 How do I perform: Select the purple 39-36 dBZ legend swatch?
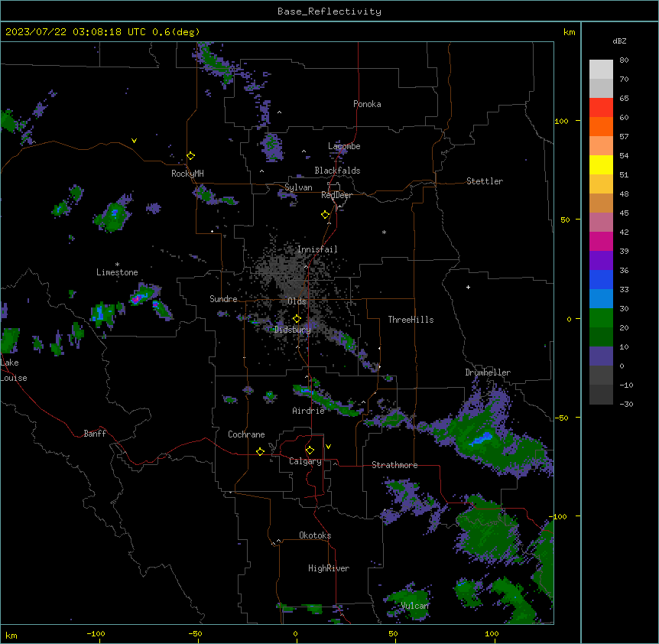click(601, 260)
